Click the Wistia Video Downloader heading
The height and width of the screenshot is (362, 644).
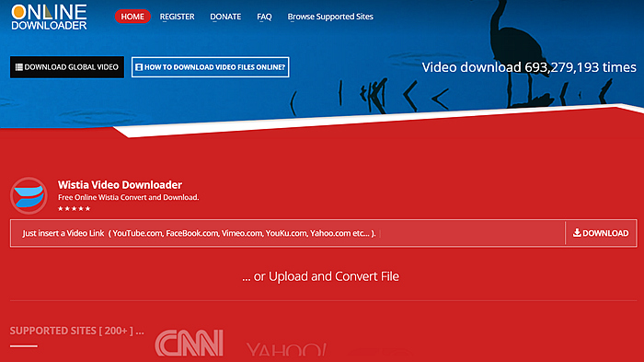coord(120,185)
